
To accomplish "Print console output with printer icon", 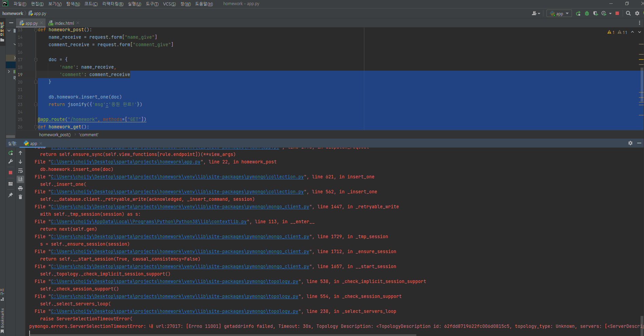I will pyautogui.click(x=20, y=188).
